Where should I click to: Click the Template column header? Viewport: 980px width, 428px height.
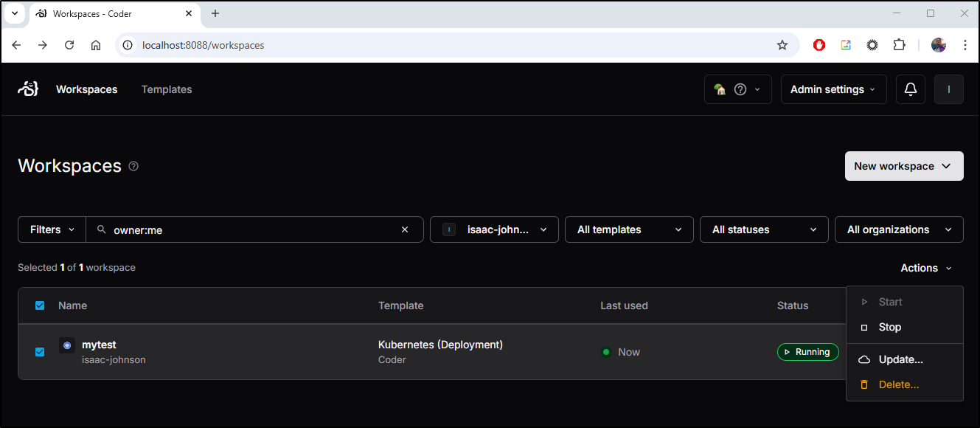pos(401,306)
